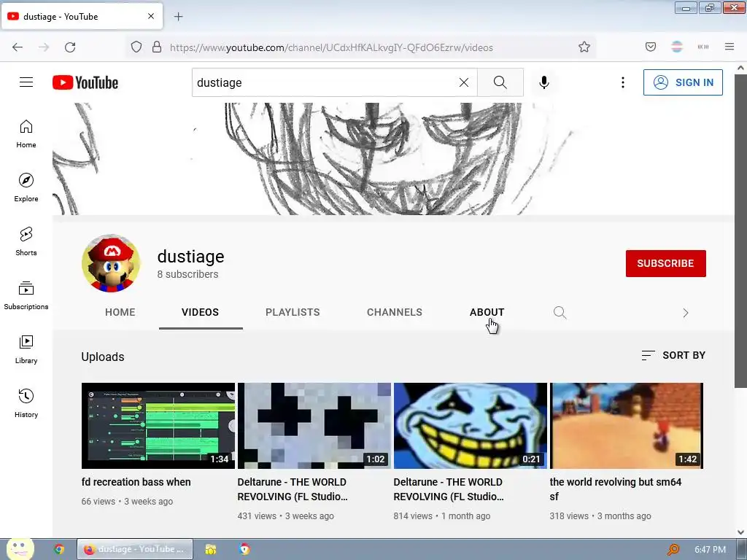Click the SUBSCRIBE button
This screenshot has width=747, height=560.
click(x=665, y=263)
